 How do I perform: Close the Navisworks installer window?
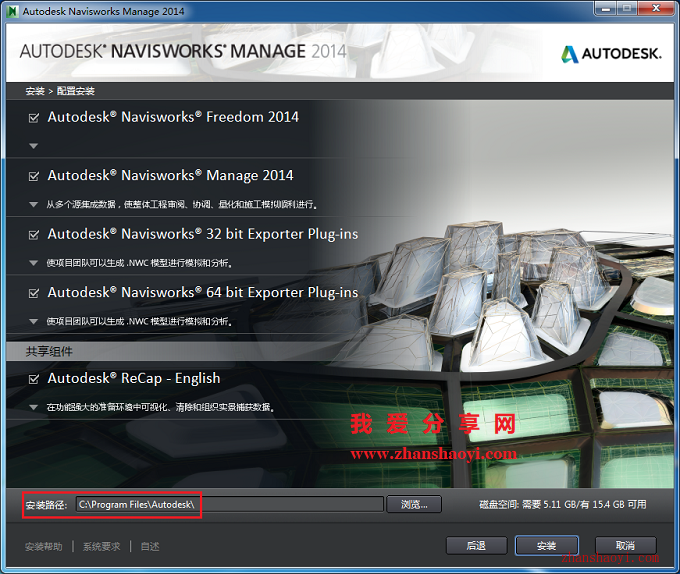coord(656,8)
